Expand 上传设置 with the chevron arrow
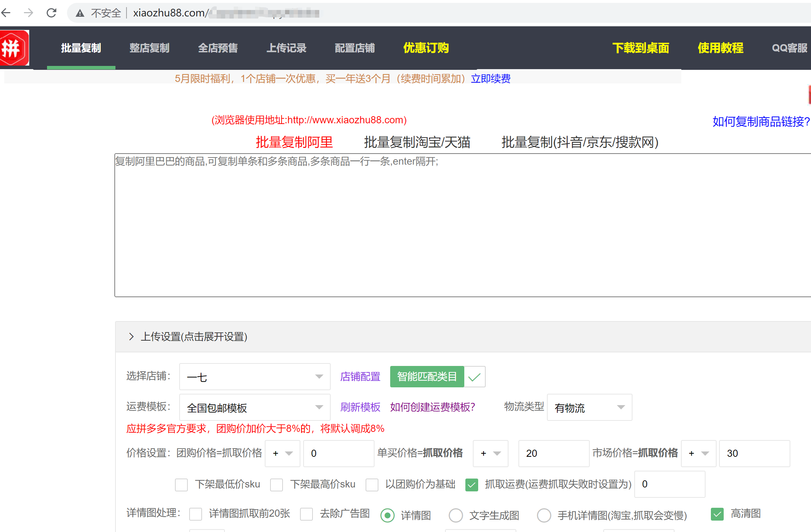 (131, 337)
